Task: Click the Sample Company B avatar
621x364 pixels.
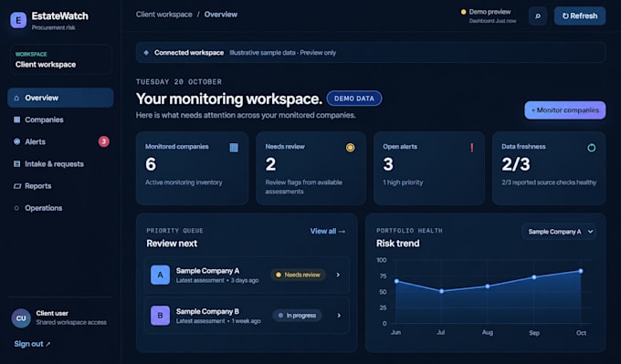Action: [x=160, y=316]
